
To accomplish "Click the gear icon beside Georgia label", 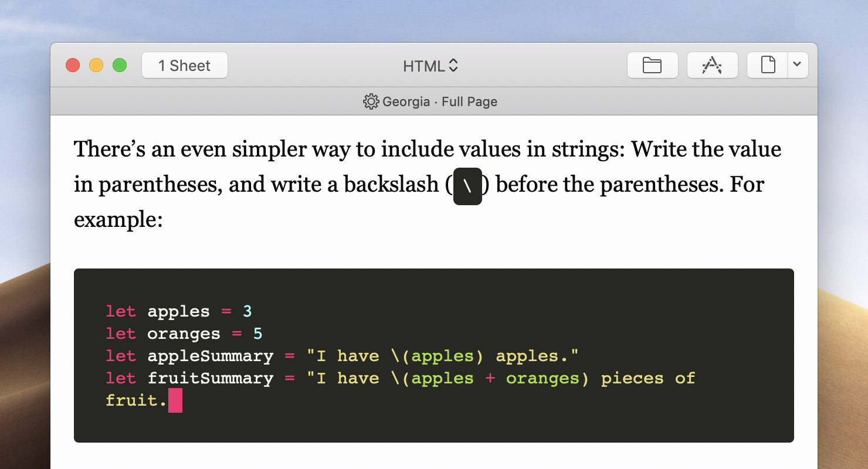I will coord(371,101).
